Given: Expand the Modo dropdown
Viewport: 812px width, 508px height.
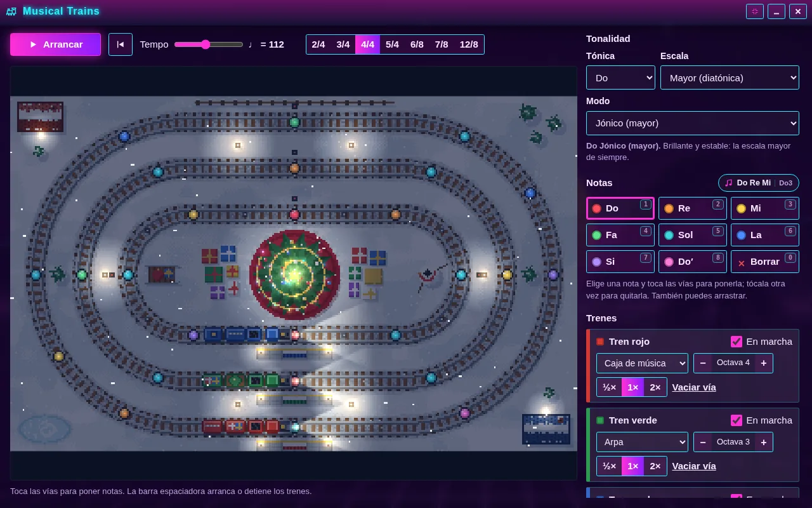Looking at the screenshot, I should [x=693, y=123].
